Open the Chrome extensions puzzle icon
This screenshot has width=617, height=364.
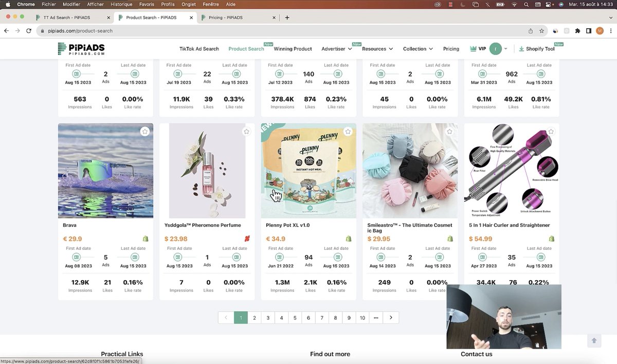click(x=577, y=31)
